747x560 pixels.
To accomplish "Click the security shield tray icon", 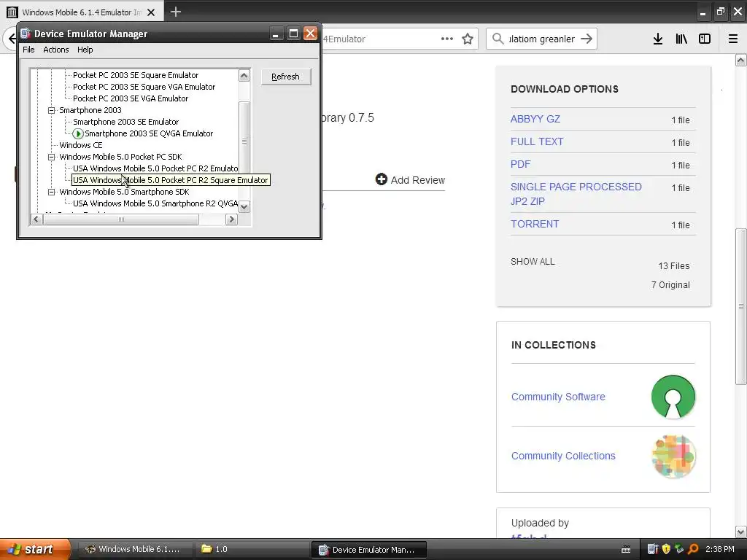I will [x=666, y=549].
